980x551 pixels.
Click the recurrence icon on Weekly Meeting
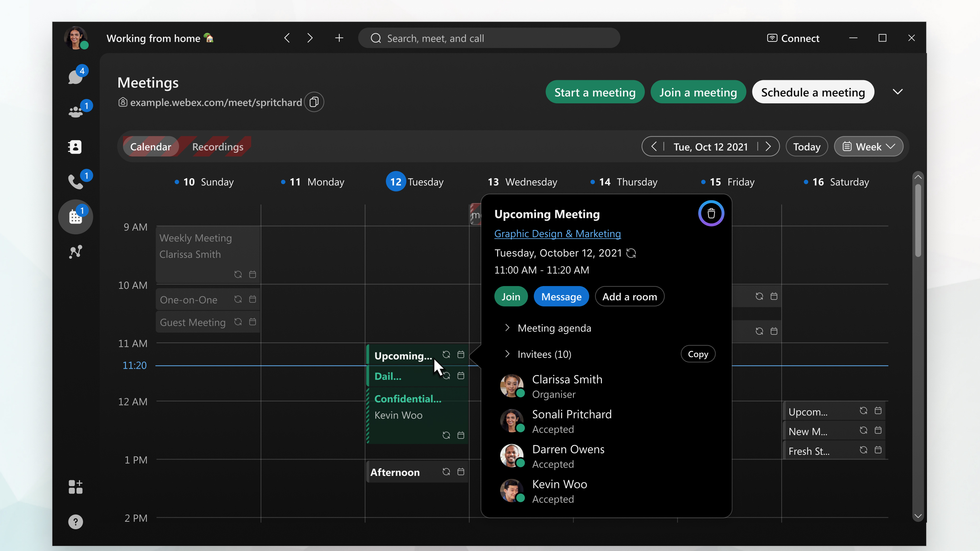point(238,274)
